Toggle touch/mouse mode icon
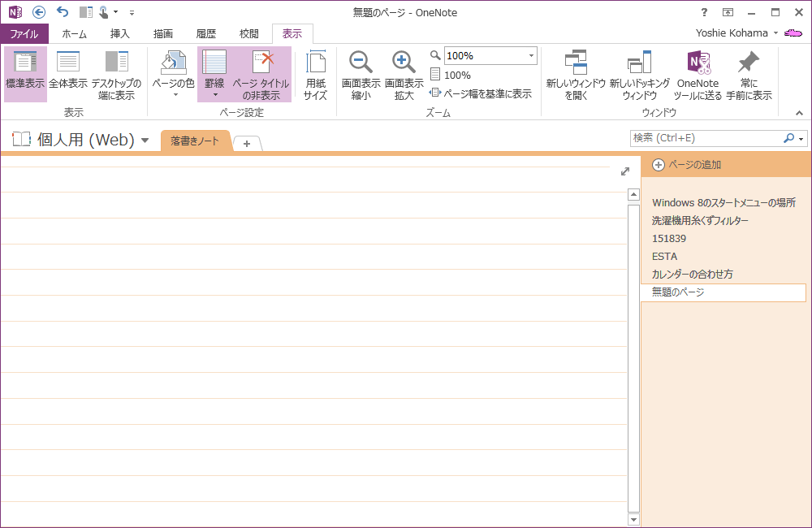Screen dimensions: 812x528 tap(104, 12)
